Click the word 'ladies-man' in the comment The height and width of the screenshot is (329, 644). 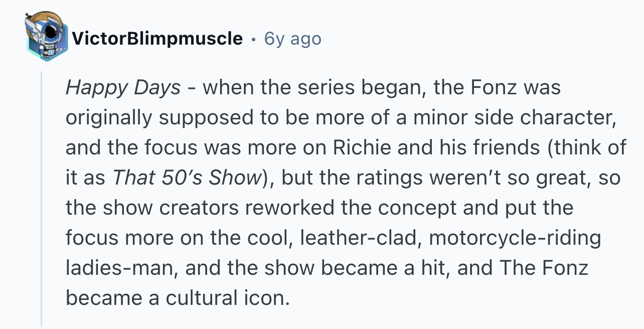pos(121,268)
